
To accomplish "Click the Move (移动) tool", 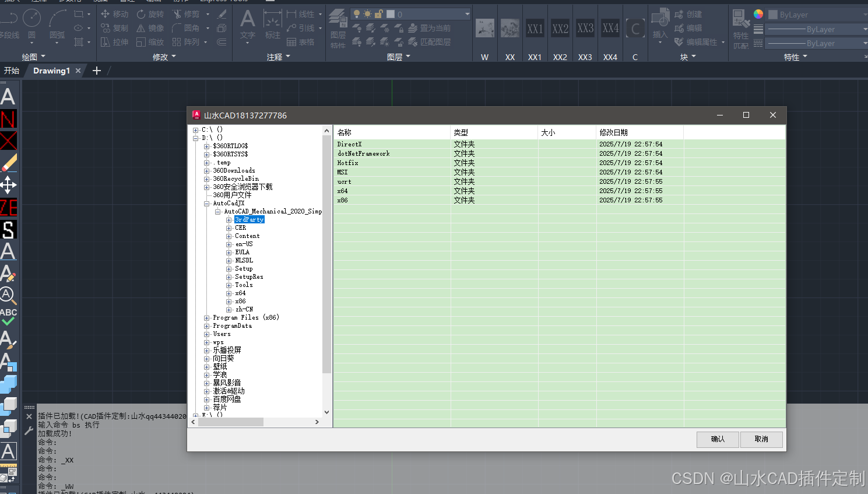I will click(115, 14).
